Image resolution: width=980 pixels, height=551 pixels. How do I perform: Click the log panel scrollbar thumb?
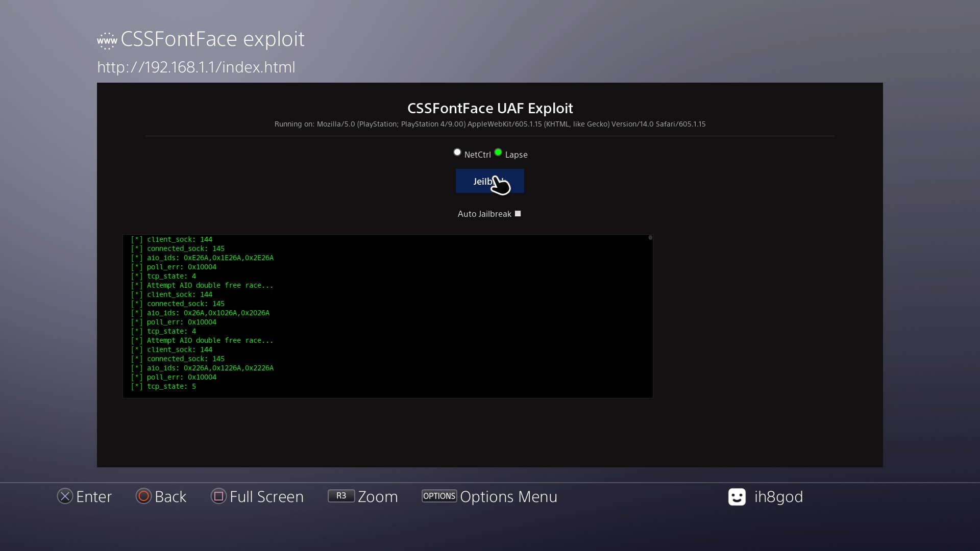pyautogui.click(x=650, y=238)
